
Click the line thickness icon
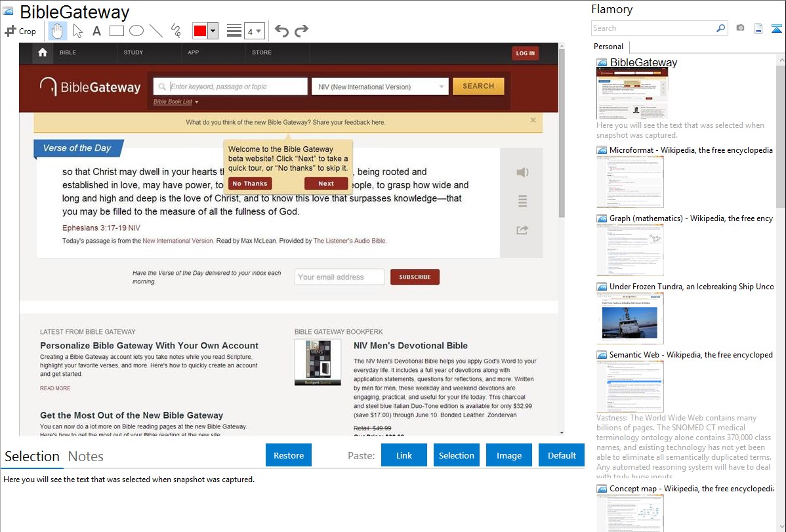click(x=234, y=31)
